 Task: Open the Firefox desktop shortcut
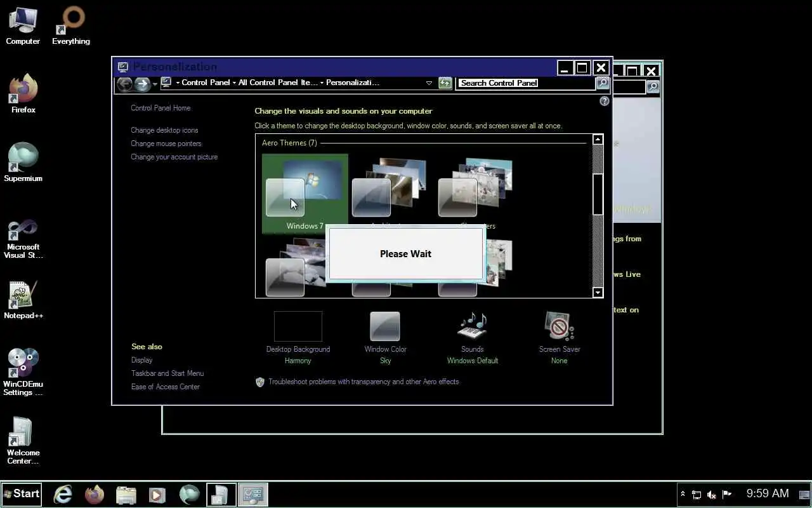pos(23,95)
